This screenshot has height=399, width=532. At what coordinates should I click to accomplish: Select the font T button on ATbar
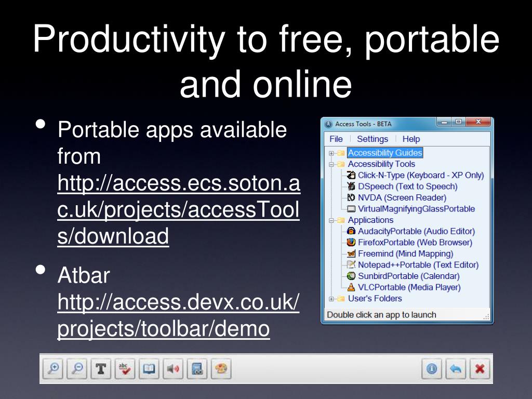101,369
